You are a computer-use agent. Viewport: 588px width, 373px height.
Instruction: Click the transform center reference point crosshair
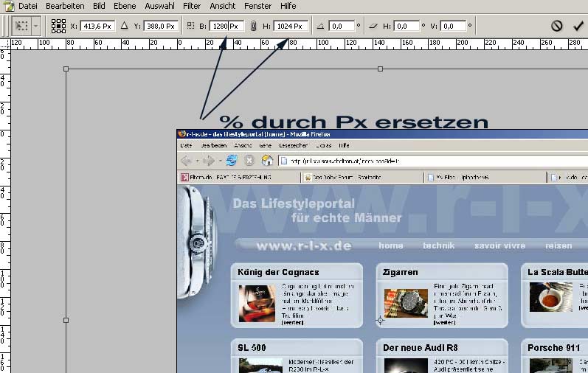[x=380, y=320]
